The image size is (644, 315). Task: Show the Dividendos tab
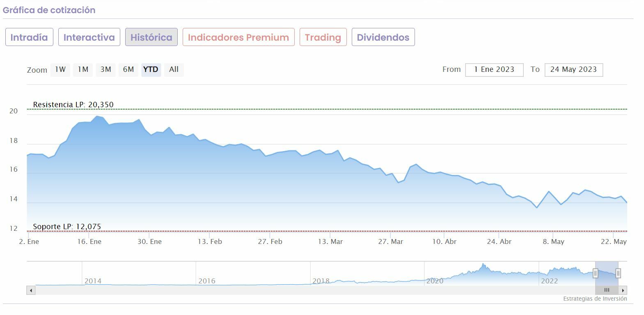click(x=383, y=37)
